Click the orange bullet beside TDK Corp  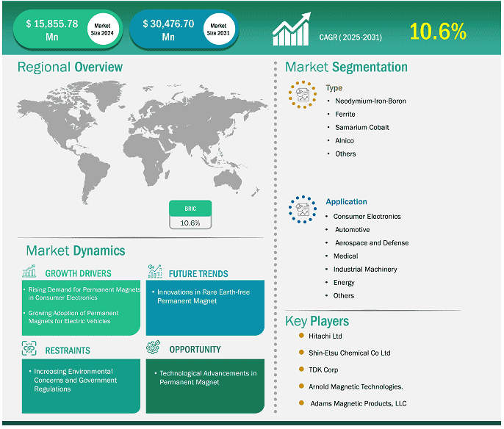tap(301, 369)
